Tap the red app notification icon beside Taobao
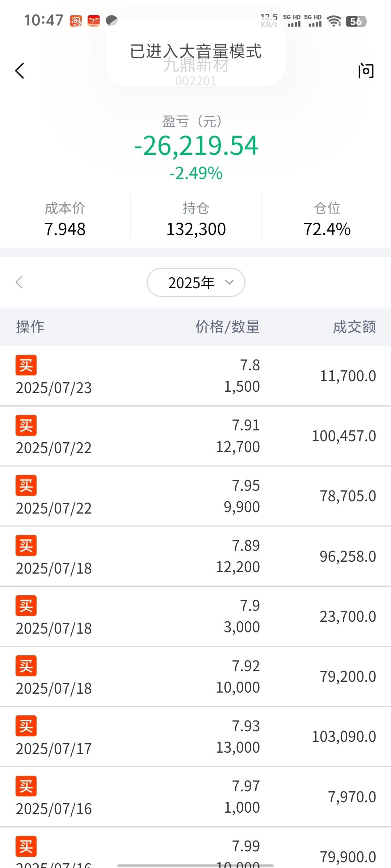The image size is (391, 868). pyautogui.click(x=93, y=21)
